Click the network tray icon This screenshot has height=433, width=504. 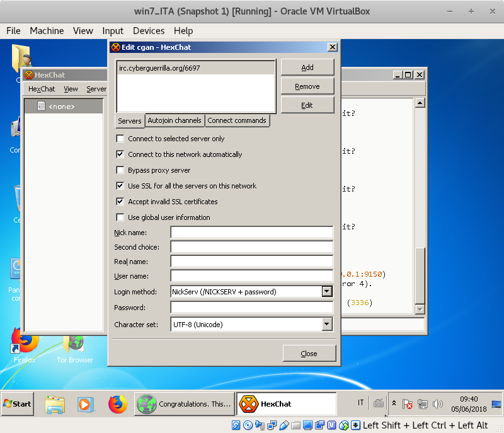[422, 404]
